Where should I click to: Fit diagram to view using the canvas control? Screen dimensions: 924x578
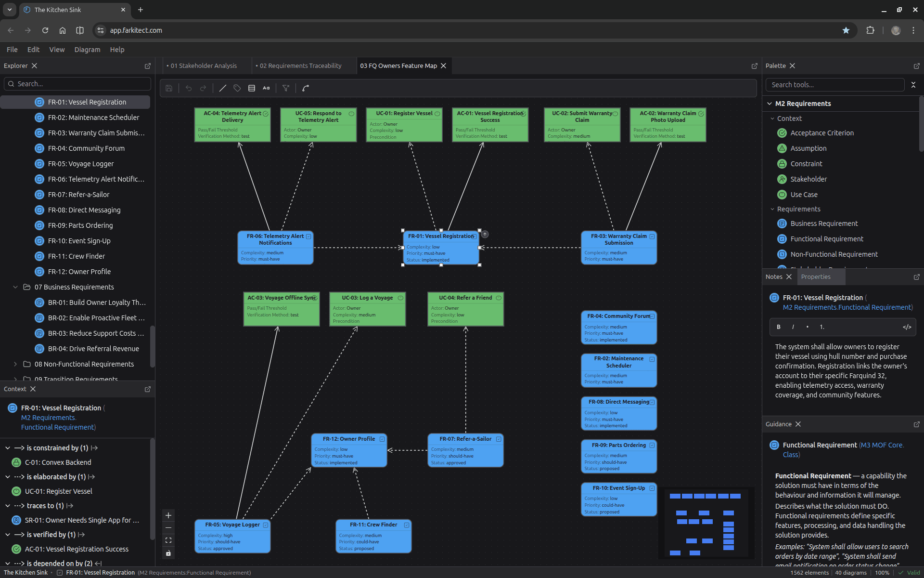(168, 540)
